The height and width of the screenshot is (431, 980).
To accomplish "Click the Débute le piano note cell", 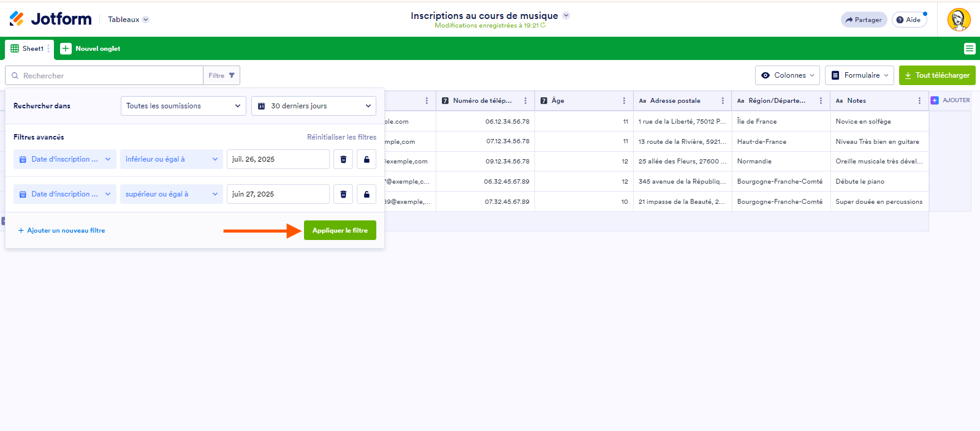I will [879, 182].
